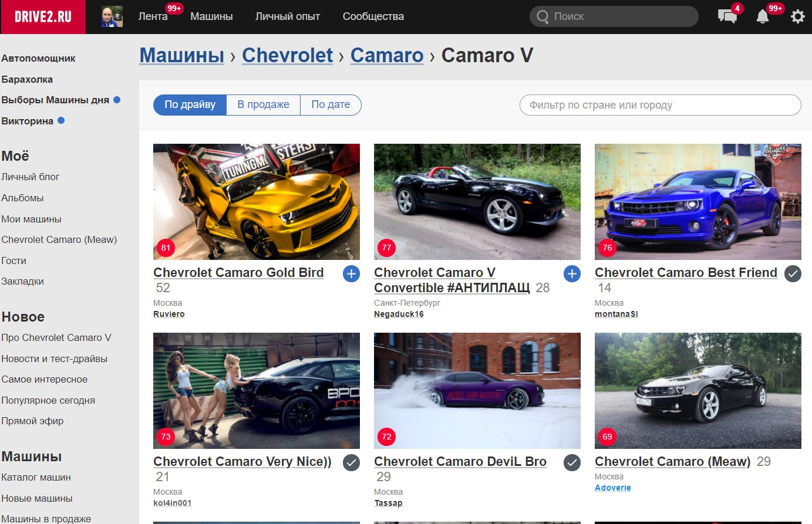Click the drive rating badge 81
This screenshot has height=524, width=812.
point(166,248)
